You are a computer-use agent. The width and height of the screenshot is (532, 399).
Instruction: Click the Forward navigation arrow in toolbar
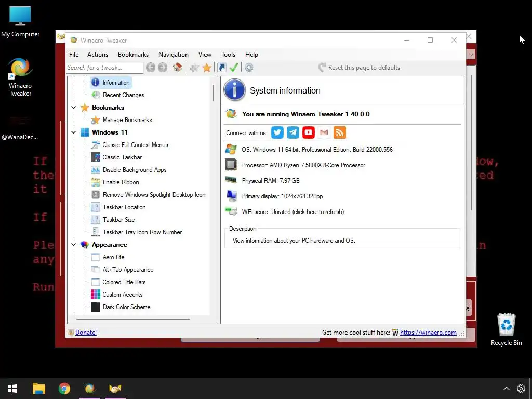(163, 68)
